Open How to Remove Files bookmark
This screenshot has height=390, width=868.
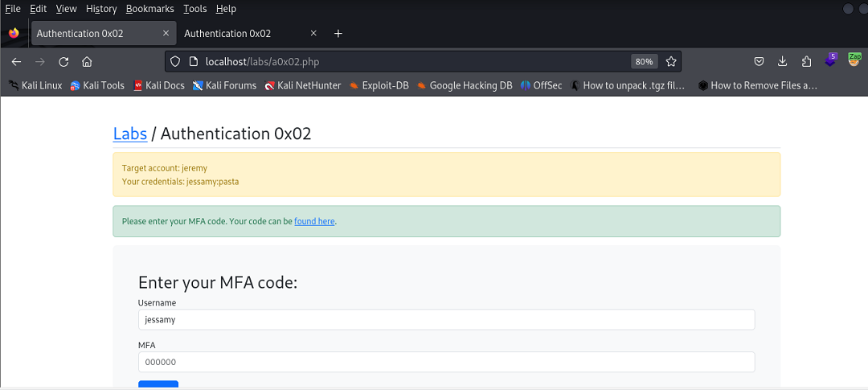point(758,85)
